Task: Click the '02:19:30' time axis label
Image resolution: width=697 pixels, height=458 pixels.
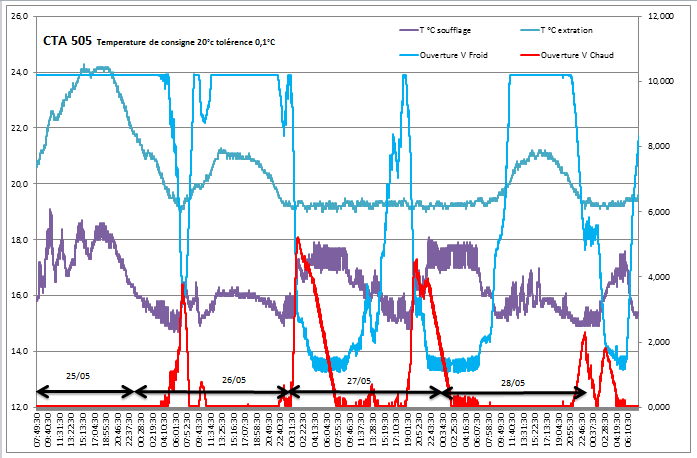Action: tap(152, 430)
